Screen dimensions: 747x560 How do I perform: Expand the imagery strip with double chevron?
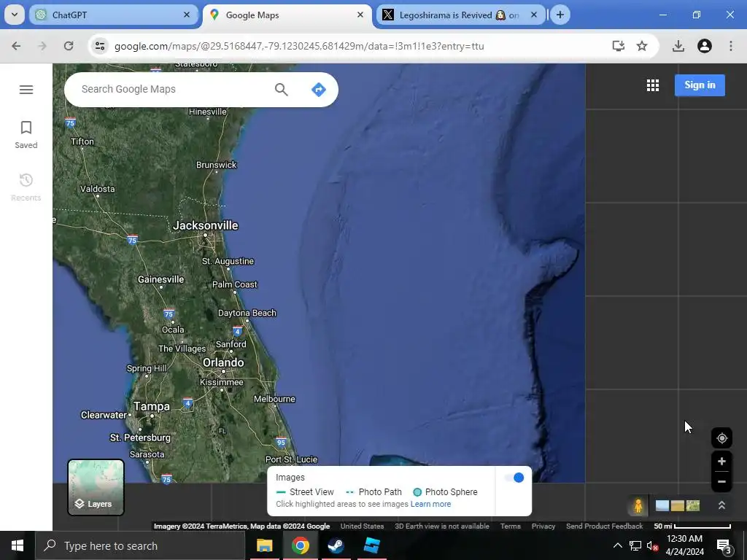(721, 505)
